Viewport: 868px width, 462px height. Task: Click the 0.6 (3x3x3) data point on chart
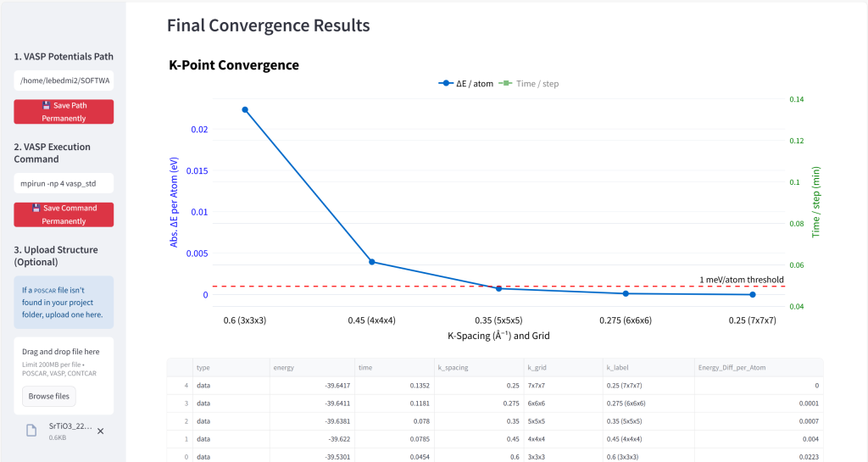pyautogui.click(x=245, y=109)
